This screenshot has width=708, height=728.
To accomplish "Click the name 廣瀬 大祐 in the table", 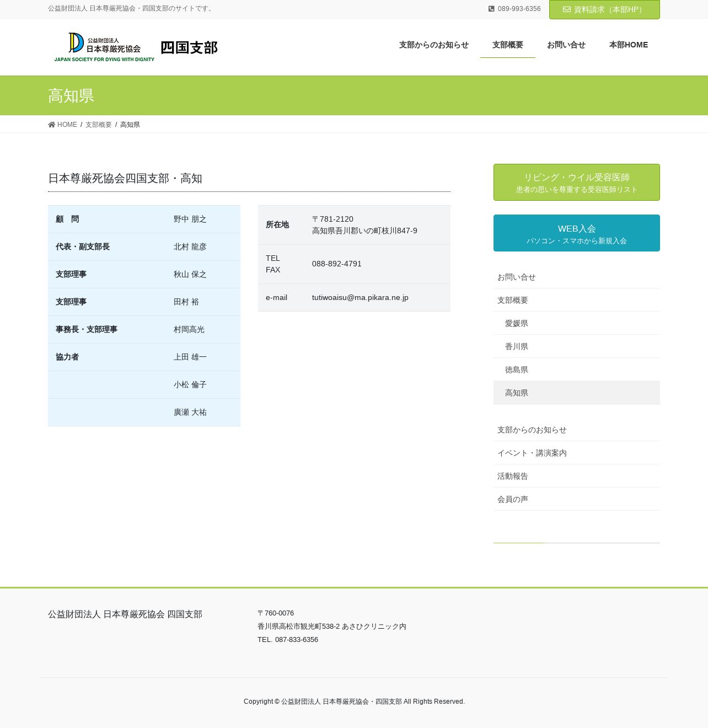I will pyautogui.click(x=190, y=412).
